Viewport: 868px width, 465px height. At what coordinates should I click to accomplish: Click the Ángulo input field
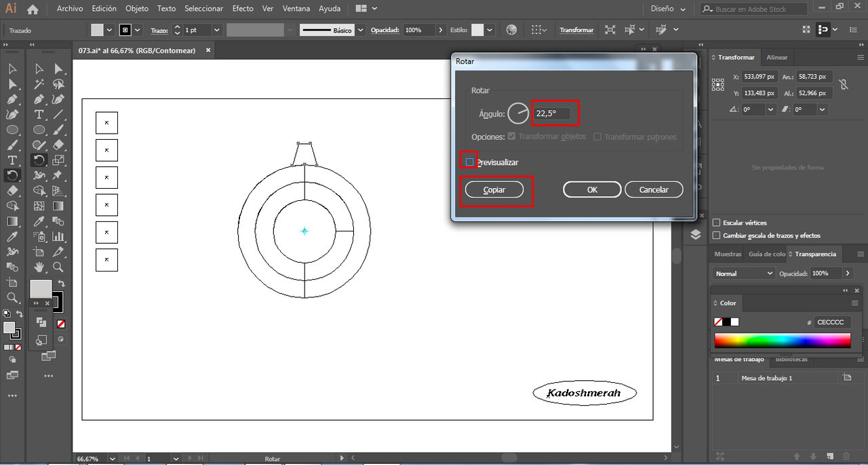tap(551, 113)
